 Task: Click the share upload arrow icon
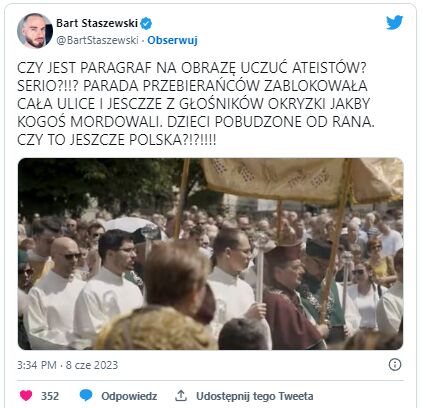pyautogui.click(x=181, y=396)
